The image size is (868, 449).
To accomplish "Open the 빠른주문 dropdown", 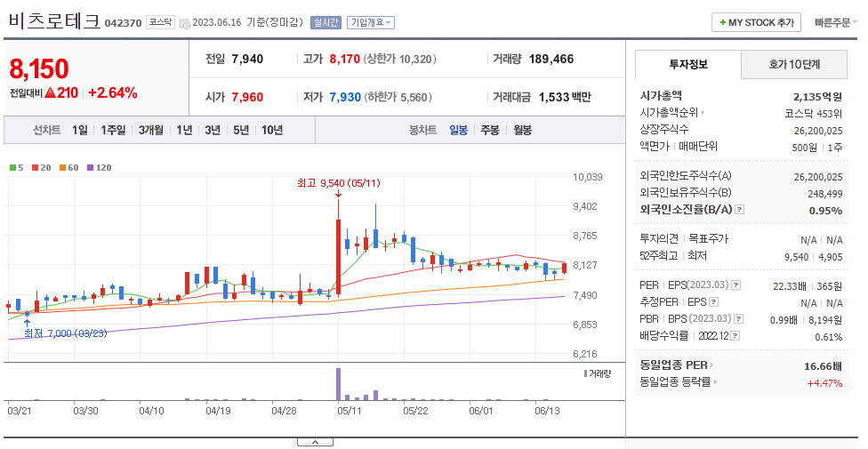I will click(x=835, y=23).
